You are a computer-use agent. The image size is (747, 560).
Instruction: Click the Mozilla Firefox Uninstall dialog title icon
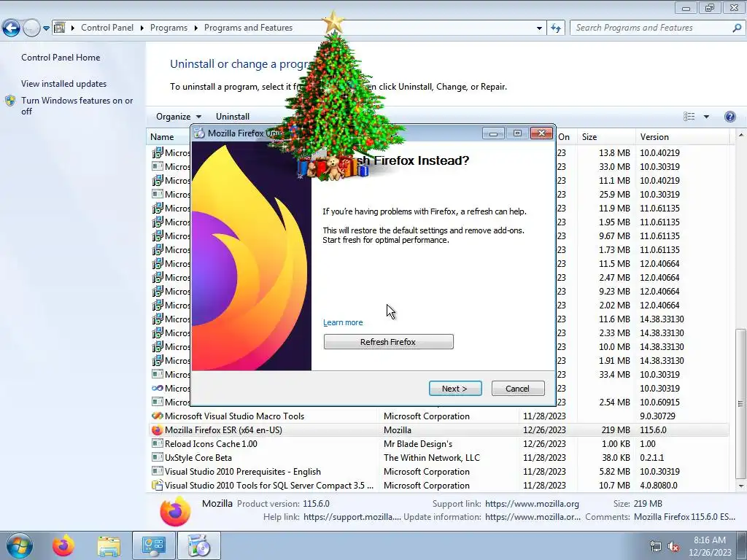click(x=199, y=133)
